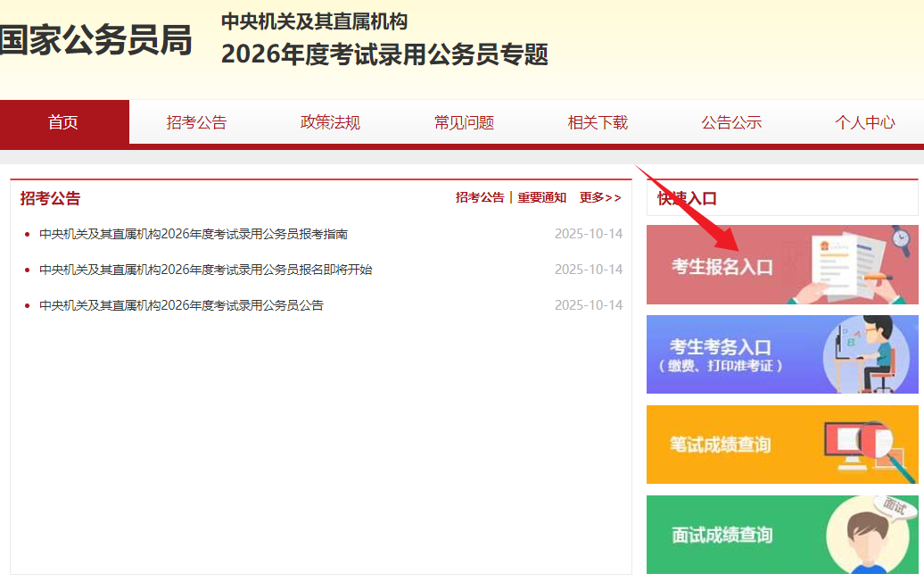The width and height of the screenshot is (924, 582).
Task: Go to 个人中心 personal center
Action: click(864, 122)
